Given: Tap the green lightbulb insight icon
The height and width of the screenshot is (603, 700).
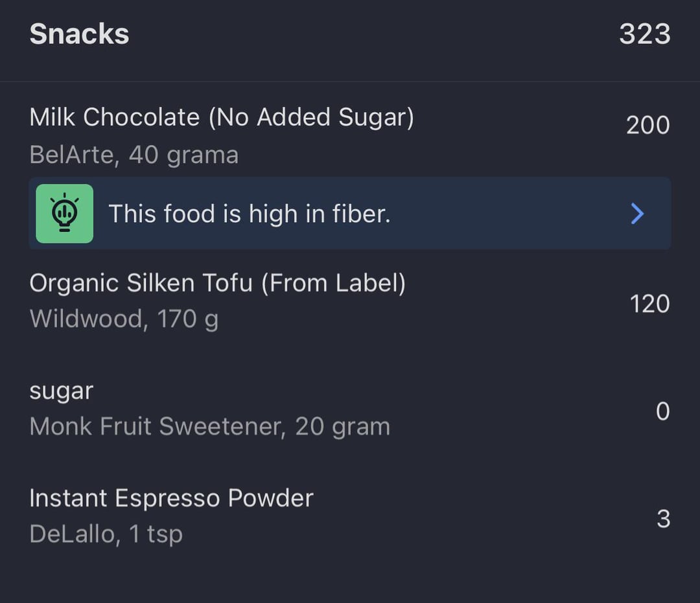Looking at the screenshot, I should coord(65,214).
